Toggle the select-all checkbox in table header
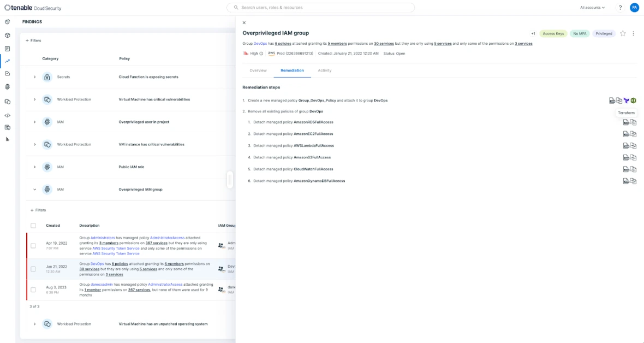This screenshot has width=644, height=343. (33, 226)
